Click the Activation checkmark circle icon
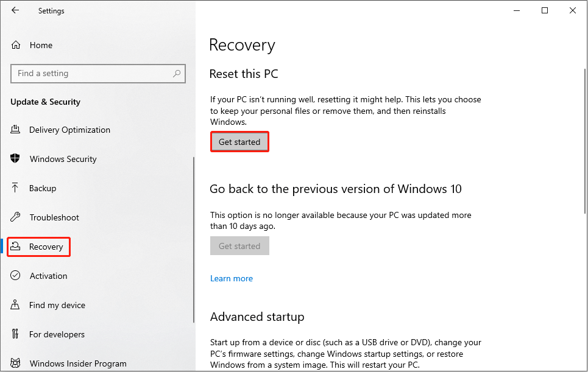 15,276
